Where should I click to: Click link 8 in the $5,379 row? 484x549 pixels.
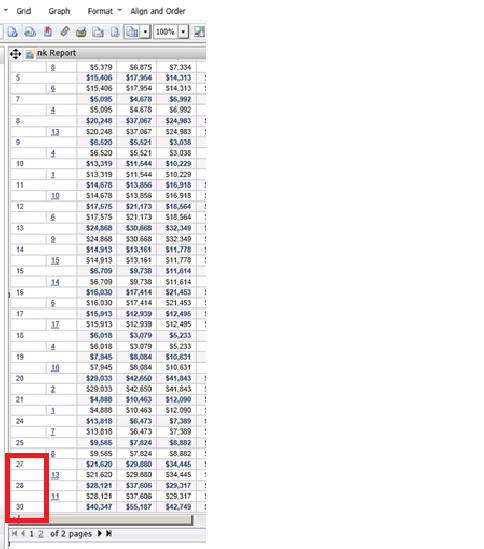53,67
